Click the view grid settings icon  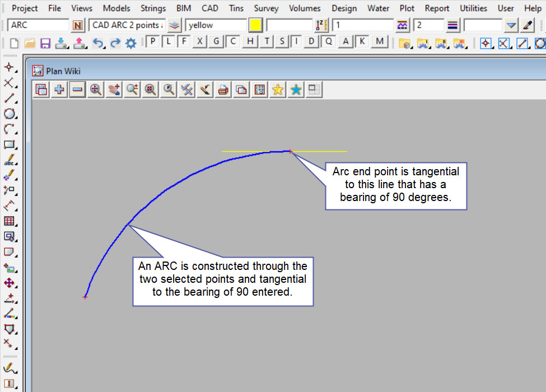coord(260,90)
